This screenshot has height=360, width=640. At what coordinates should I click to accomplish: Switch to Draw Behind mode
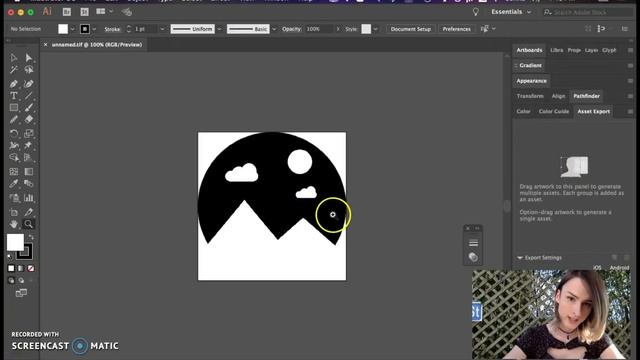click(x=21, y=280)
